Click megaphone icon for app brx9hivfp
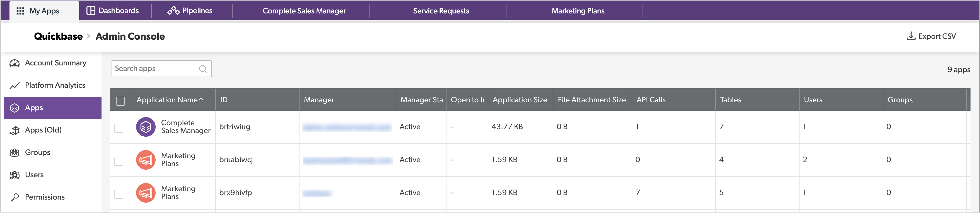Screen dimensions: 980x213 click(146, 193)
